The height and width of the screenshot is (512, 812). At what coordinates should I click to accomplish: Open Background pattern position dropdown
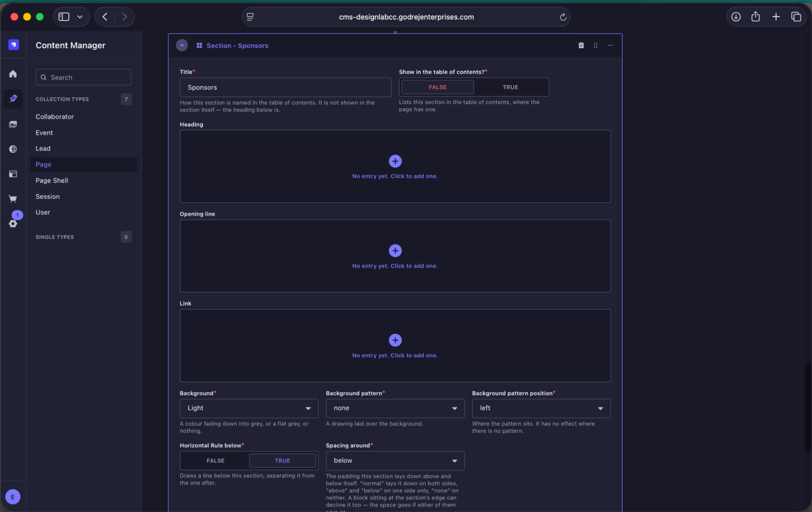(541, 408)
